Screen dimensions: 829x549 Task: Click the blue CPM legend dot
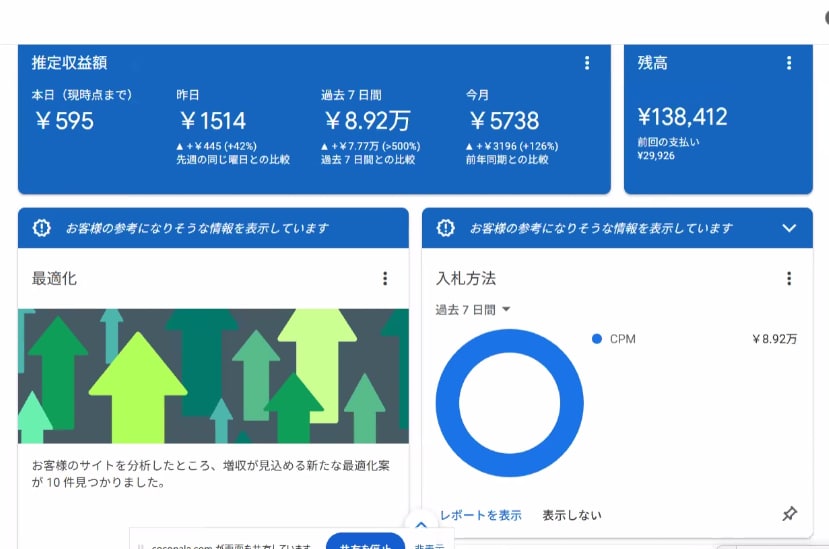(x=597, y=339)
